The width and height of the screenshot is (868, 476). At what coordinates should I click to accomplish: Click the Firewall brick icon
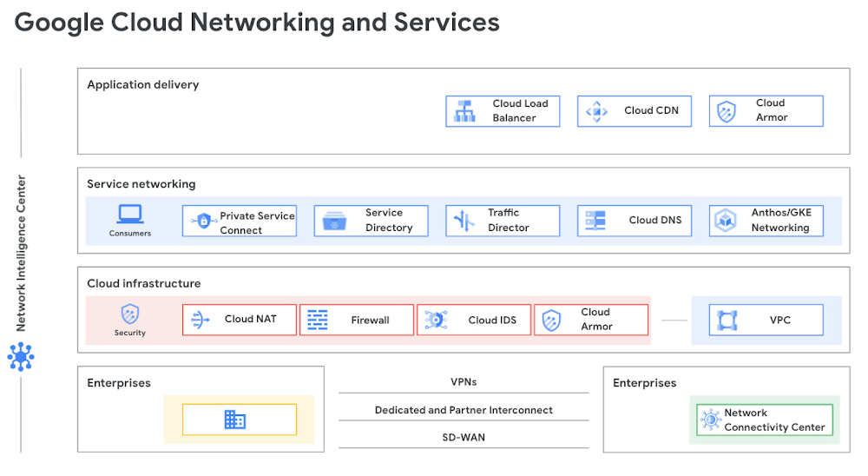coord(317,320)
